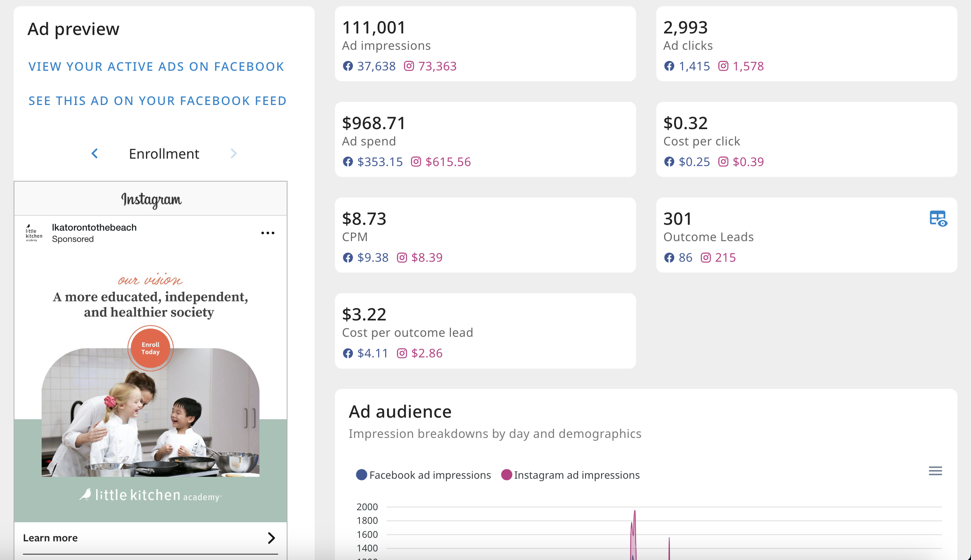Select the $0.32 Cost per click value
This screenshot has width=971, height=560.
(x=685, y=123)
